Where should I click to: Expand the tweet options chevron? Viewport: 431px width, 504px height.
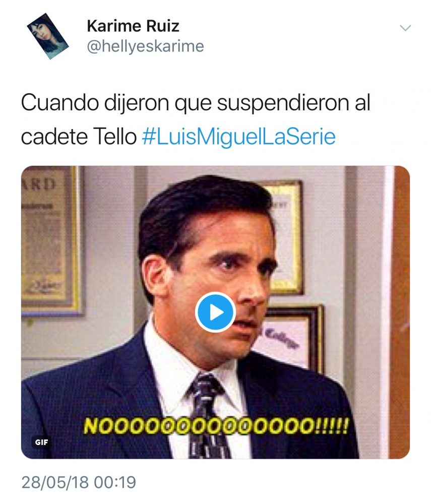coord(405,28)
